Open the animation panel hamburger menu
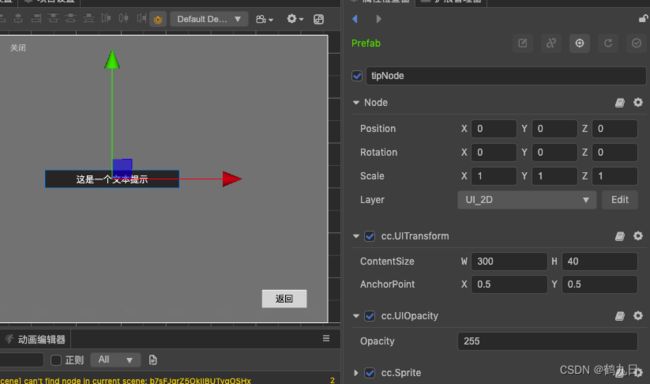This screenshot has width=650, height=384. [x=326, y=339]
